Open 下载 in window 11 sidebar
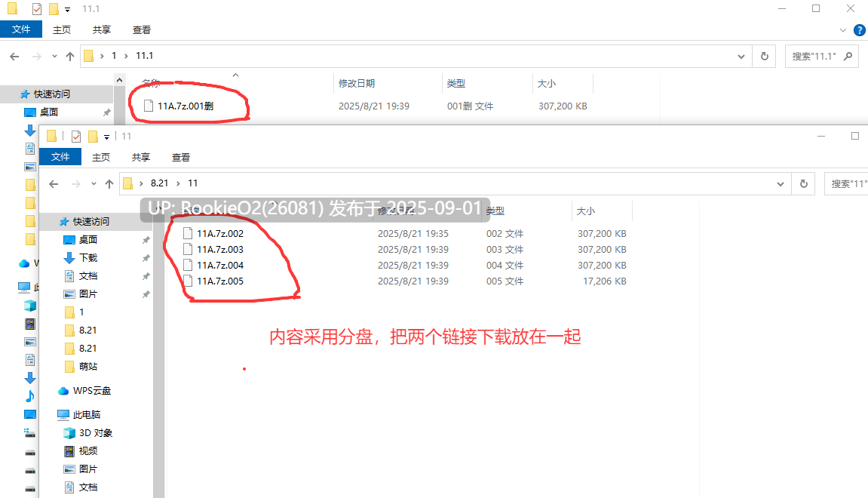 (88, 257)
